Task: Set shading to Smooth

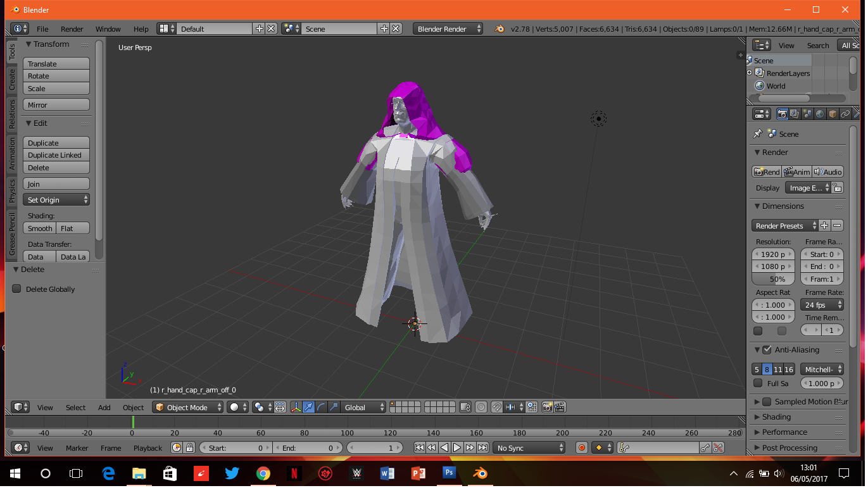Action: pyautogui.click(x=40, y=228)
